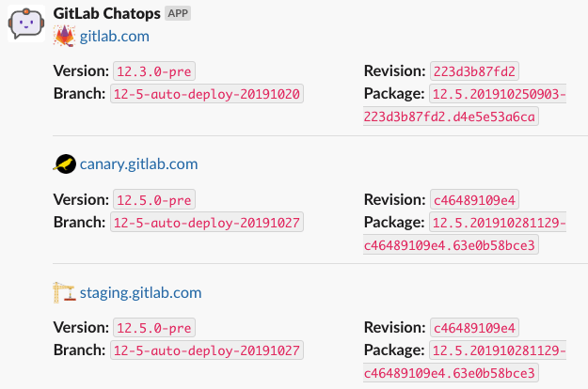Open the gitlab.com link
This screenshot has height=389, width=588.
[115, 37]
